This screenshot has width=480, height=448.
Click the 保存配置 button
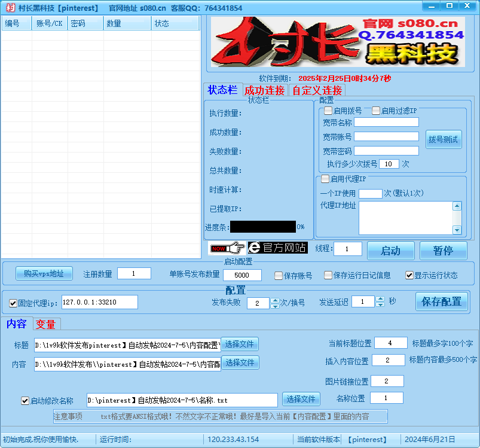[x=441, y=301]
